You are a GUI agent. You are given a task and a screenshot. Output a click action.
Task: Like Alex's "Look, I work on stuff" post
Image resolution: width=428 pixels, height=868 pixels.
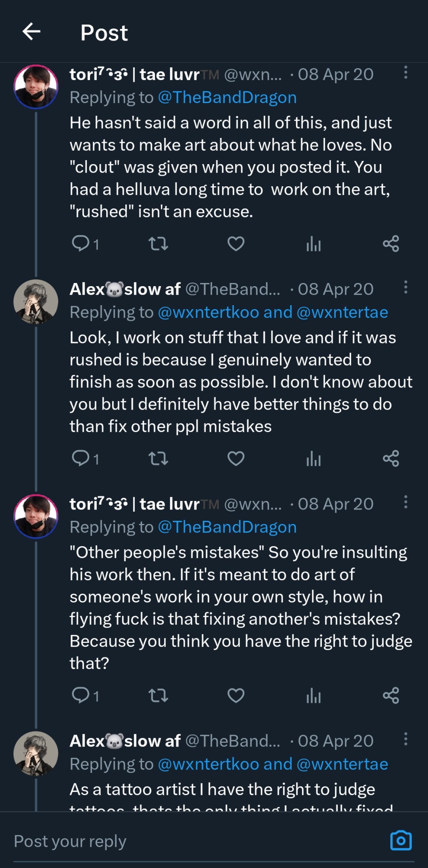(235, 458)
